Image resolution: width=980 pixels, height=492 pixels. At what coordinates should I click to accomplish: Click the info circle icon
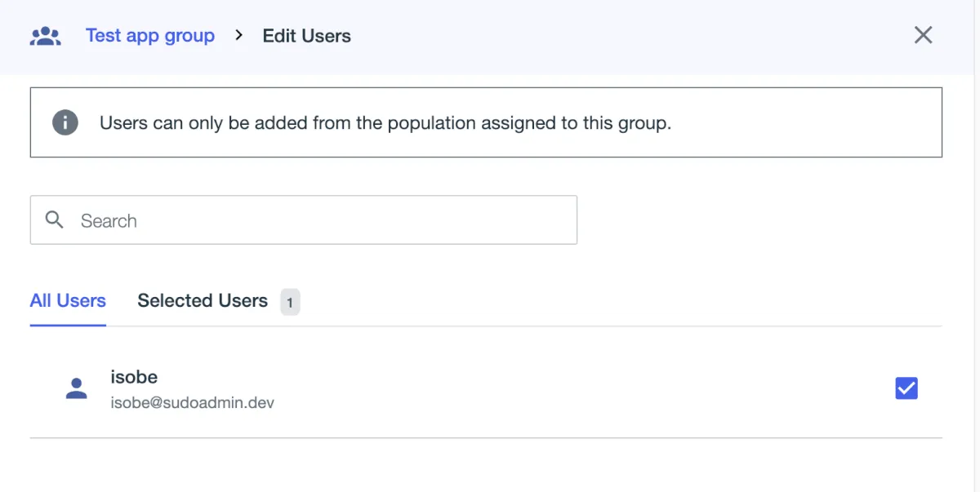point(65,123)
